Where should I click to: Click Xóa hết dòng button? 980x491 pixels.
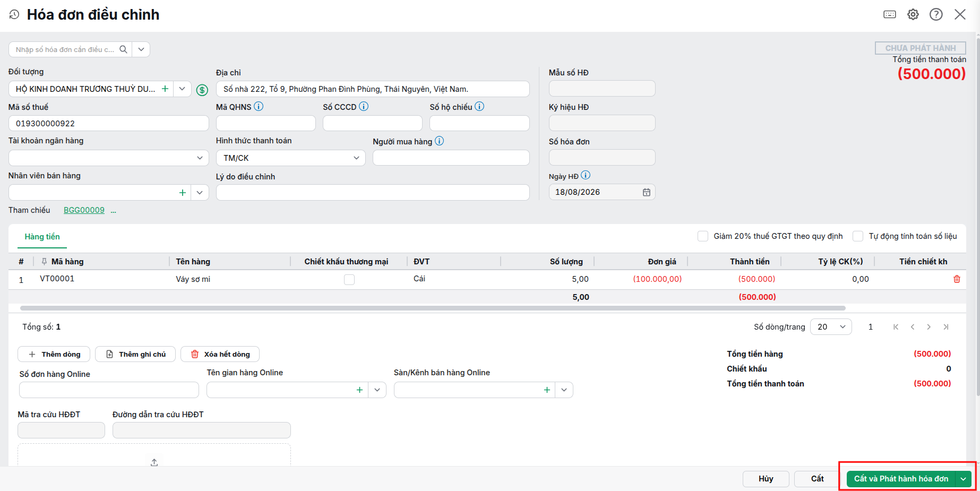220,354
